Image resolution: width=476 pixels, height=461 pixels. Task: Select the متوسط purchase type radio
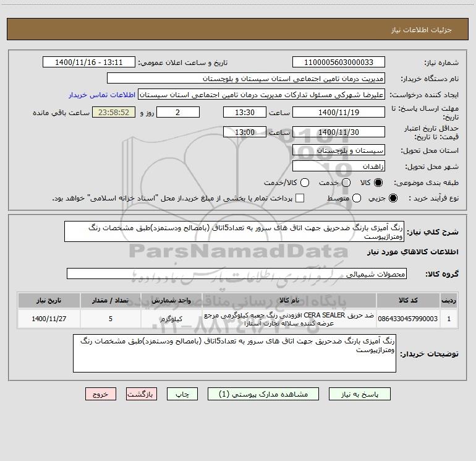pos(357,198)
